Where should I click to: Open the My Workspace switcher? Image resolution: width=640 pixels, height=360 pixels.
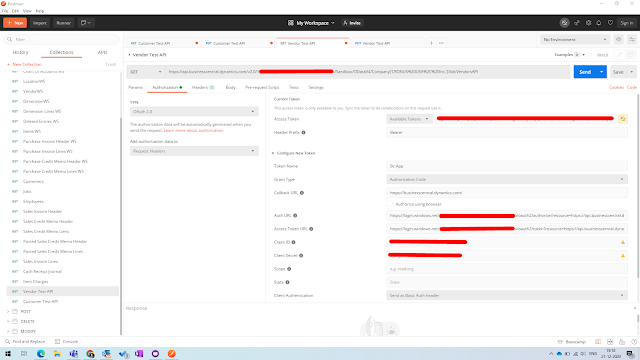pos(311,23)
